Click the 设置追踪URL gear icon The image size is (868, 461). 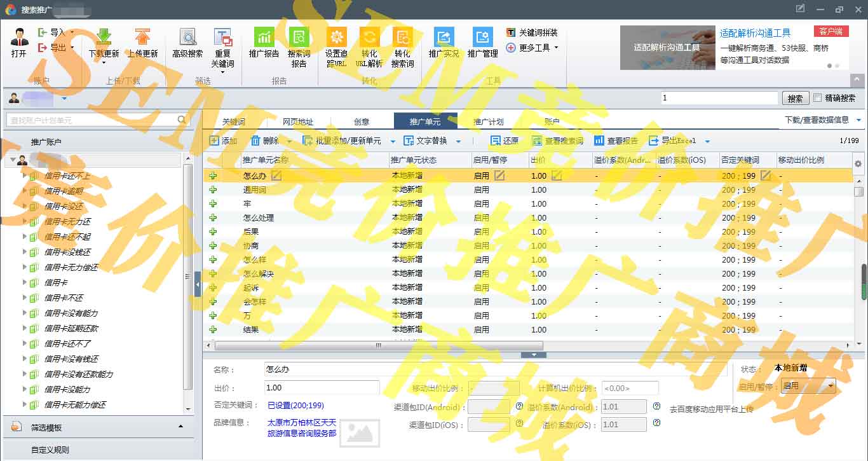336,37
